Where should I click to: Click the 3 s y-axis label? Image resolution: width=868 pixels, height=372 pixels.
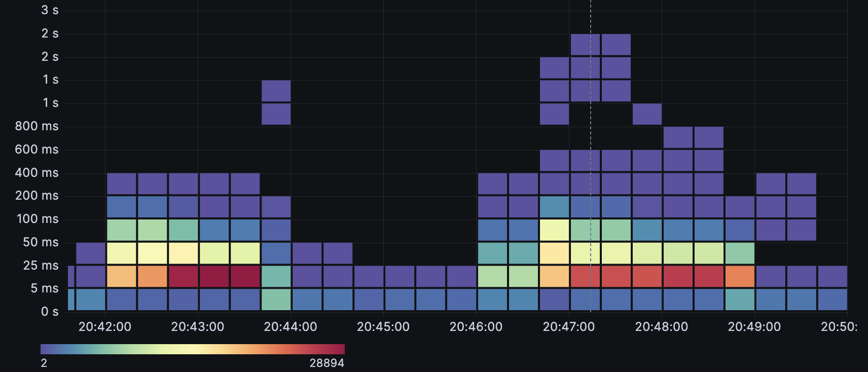point(50,10)
